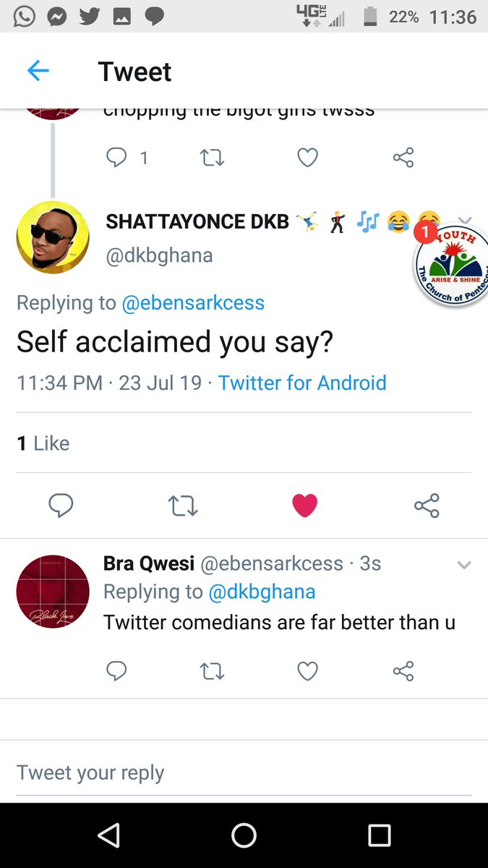Viewport: 488px width, 868px height.
Task: Open options chevron on DKB's tweet
Action: [x=465, y=221]
